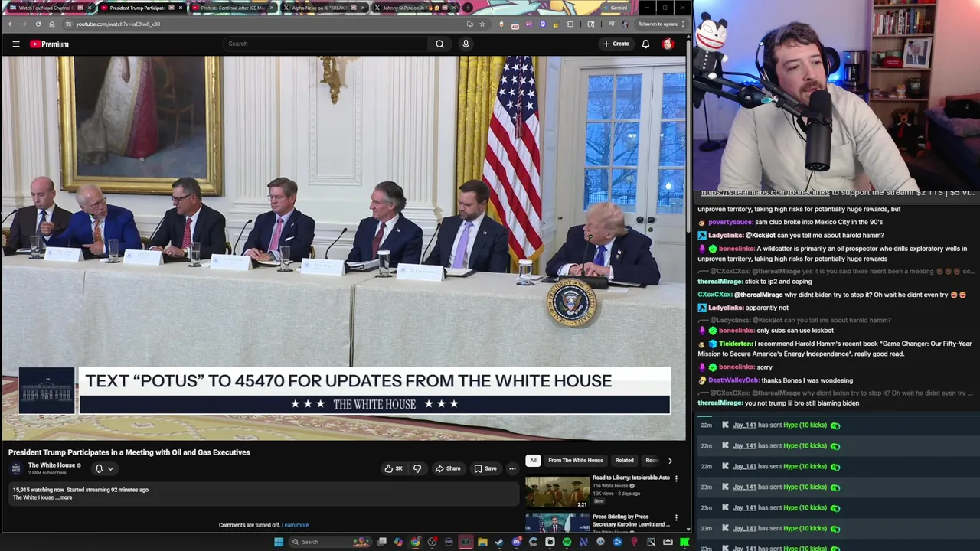
Task: Reload the page with refresh icon
Action: pyautogui.click(x=38, y=24)
